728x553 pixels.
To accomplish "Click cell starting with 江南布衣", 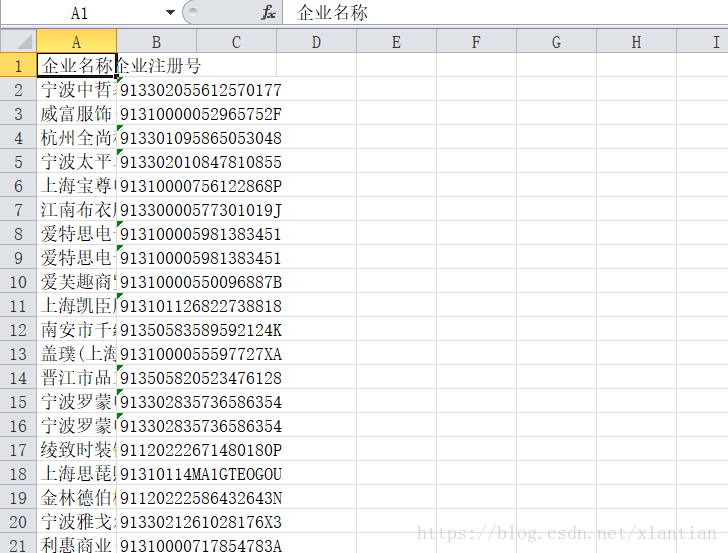I will [x=77, y=210].
